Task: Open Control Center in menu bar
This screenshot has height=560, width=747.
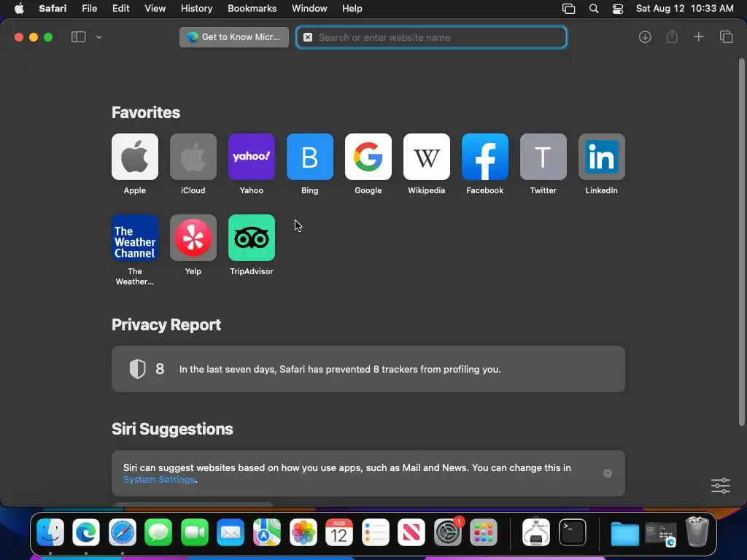Action: click(x=618, y=9)
